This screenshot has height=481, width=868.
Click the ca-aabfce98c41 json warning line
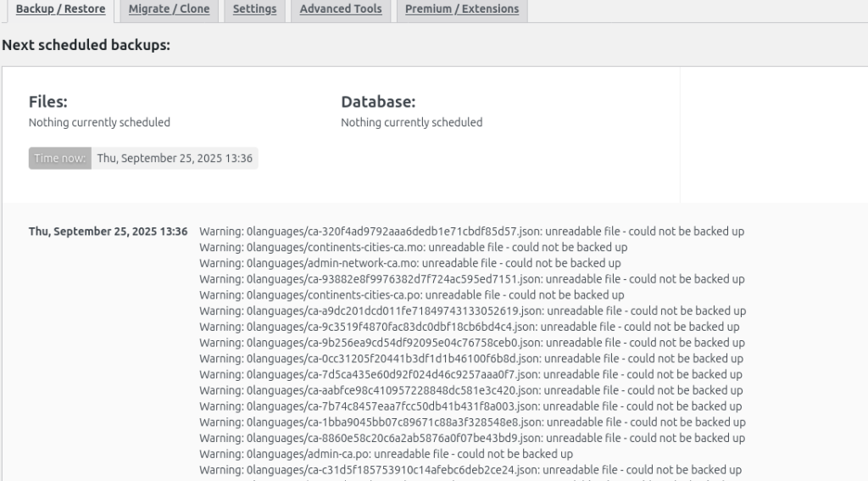pos(470,390)
